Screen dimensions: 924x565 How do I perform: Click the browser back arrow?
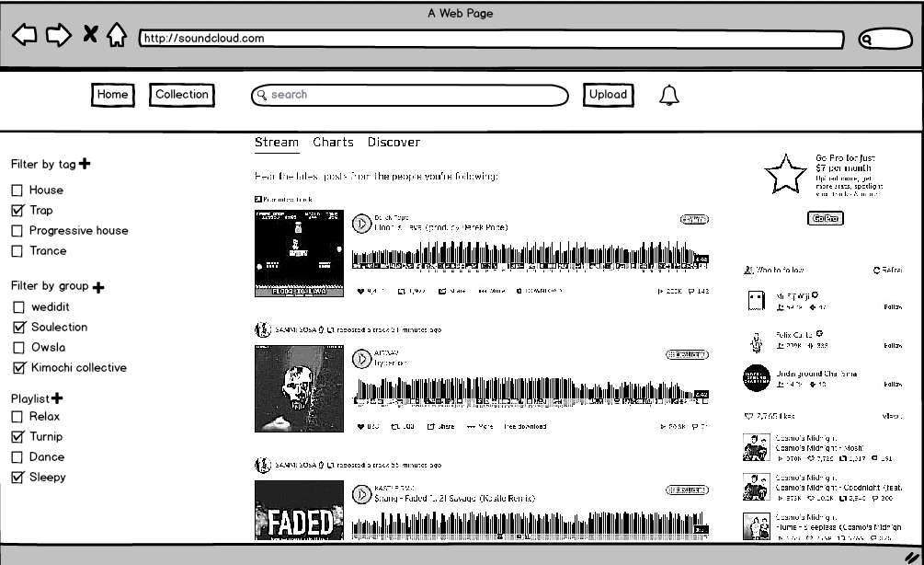pos(24,35)
